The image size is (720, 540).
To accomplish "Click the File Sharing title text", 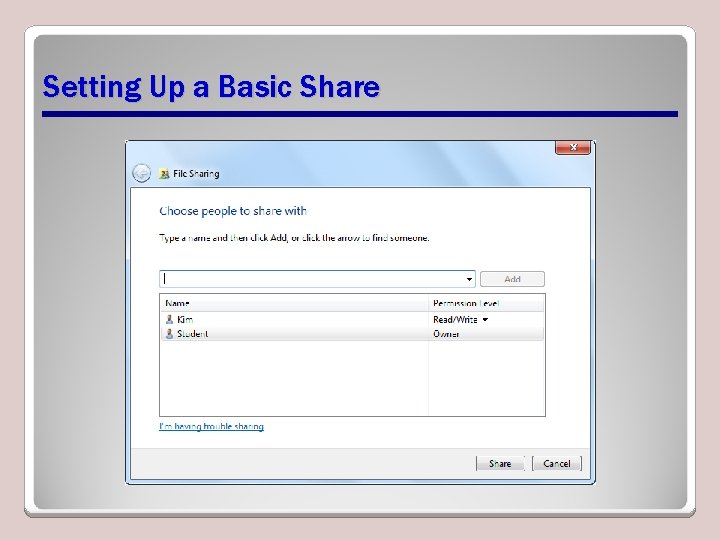I will click(196, 174).
